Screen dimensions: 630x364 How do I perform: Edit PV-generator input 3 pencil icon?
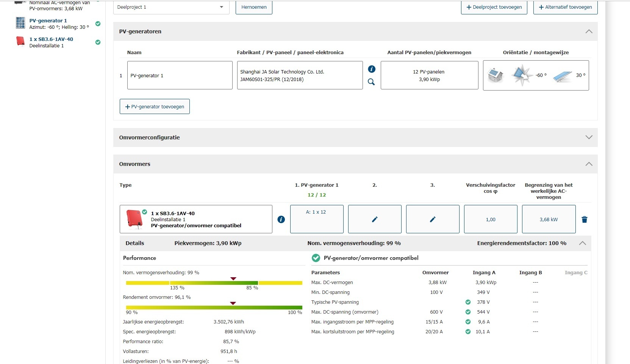[433, 219]
